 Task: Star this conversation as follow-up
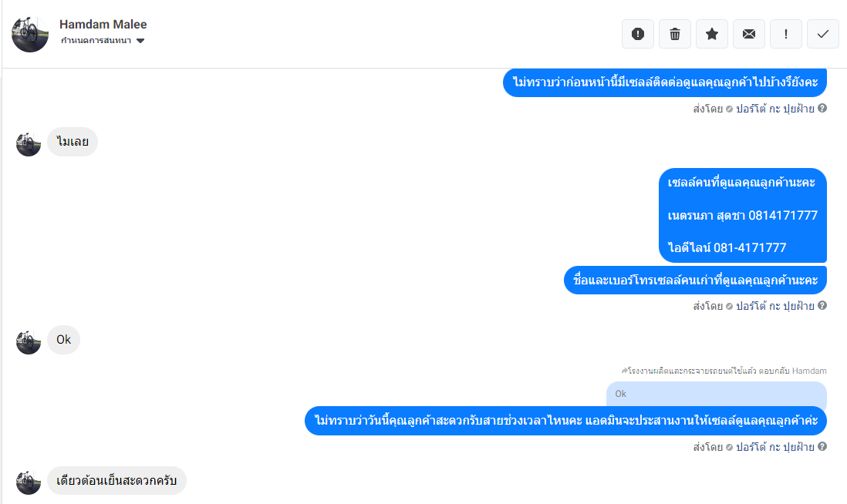[x=712, y=34]
